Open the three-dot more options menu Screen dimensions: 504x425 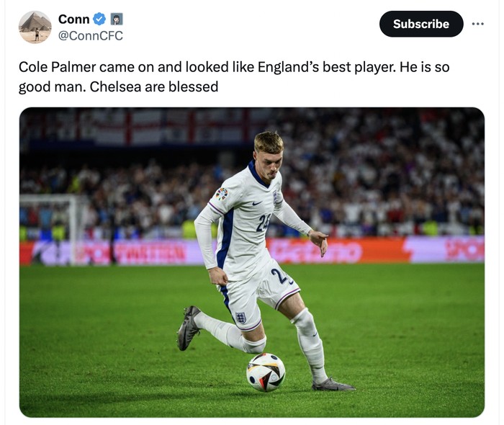click(x=478, y=24)
